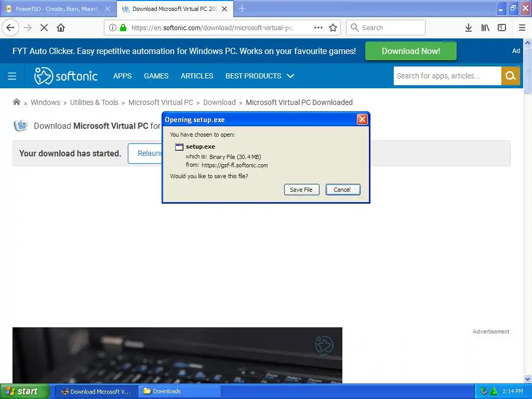This screenshot has height=399, width=532.
Task: Click the system tray clock 2:14 PM
Action: coord(513,392)
